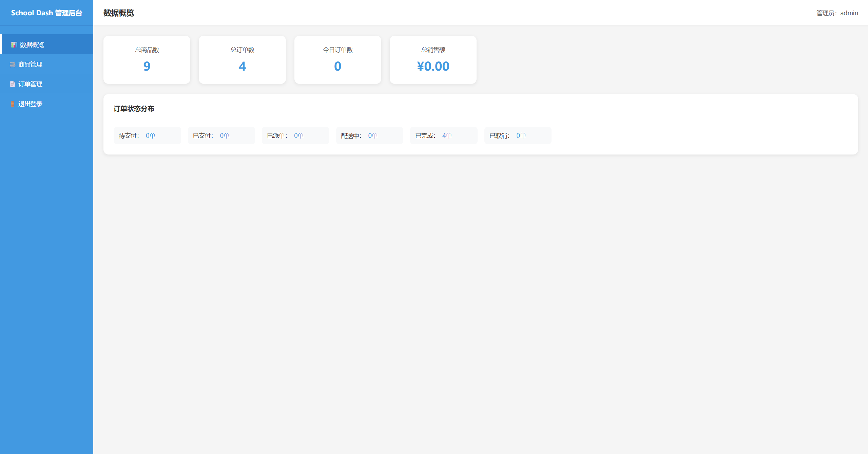This screenshot has width=868, height=454.
Task: Click the document icon next to 订单管理
Action: [x=13, y=84]
